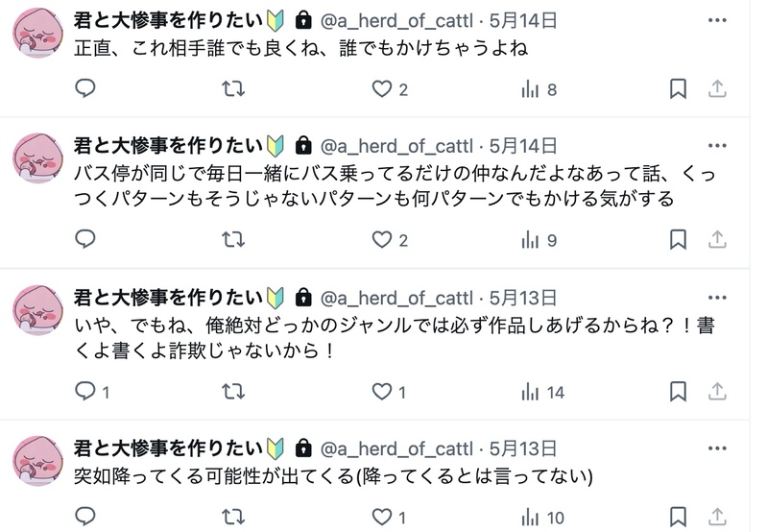Click 君と大惨事を作りたい name on the バス停 tweet
767x532 pixels.
tap(168, 146)
